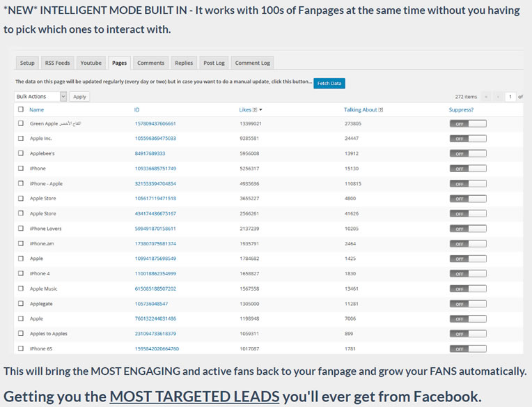Check the Apple Music row checkbox
Image resolution: width=532 pixels, height=407 pixels.
point(21,289)
